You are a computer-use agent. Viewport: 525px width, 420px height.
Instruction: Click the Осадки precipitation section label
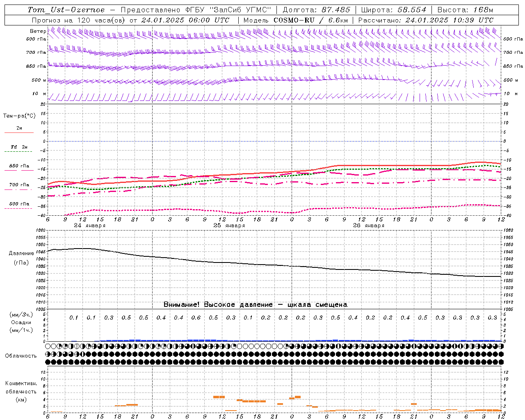coord(21,322)
